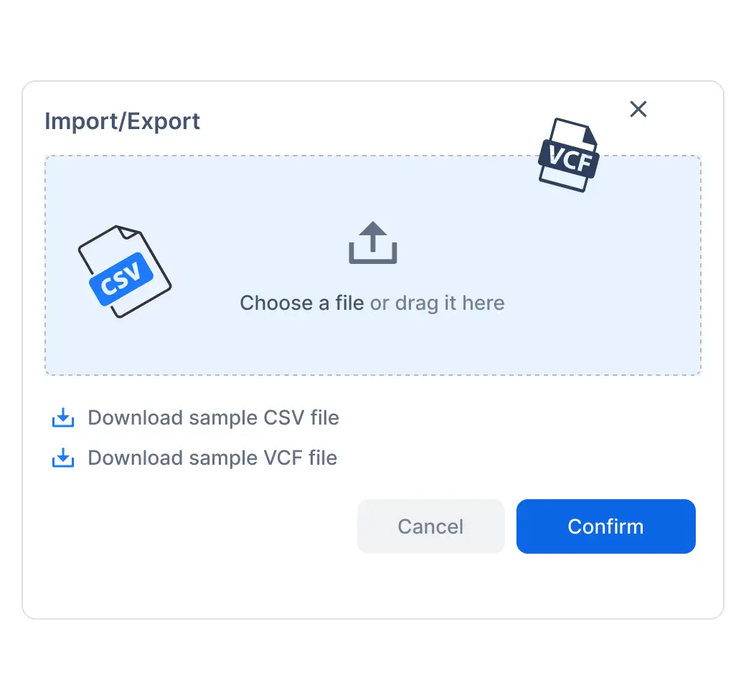Image resolution: width=746 pixels, height=700 pixels.
Task: Click the Cancel button
Action: click(430, 526)
